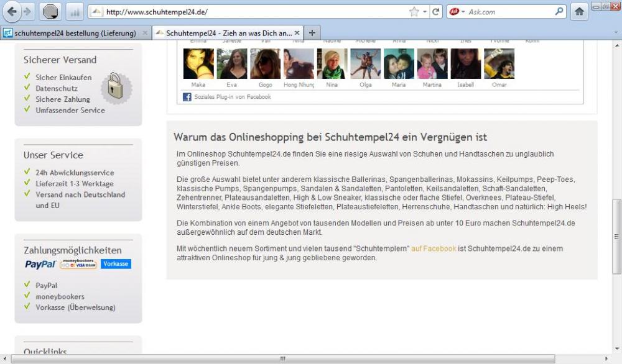The height and width of the screenshot is (364, 622).
Task: Open the tab list dropdown arrow
Action: [616, 33]
